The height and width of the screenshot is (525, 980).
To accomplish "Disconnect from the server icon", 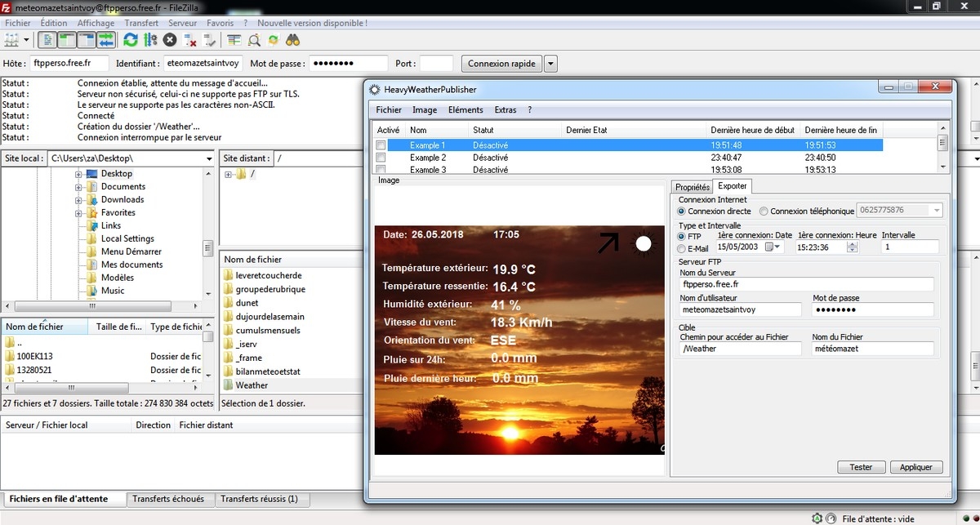I will pyautogui.click(x=190, y=39).
